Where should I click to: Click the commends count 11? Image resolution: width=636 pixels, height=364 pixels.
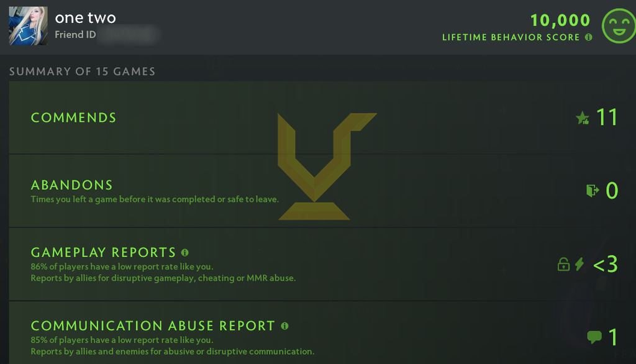pos(607,117)
